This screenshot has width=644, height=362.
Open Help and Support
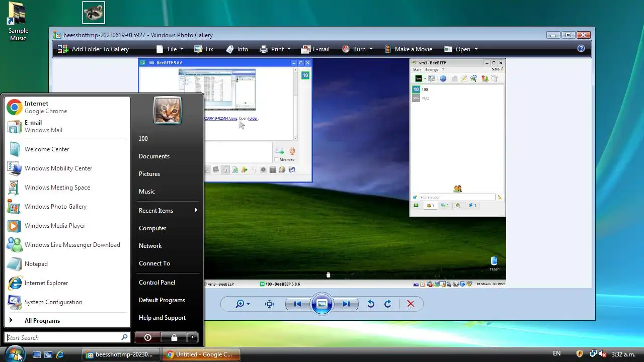tap(167, 318)
